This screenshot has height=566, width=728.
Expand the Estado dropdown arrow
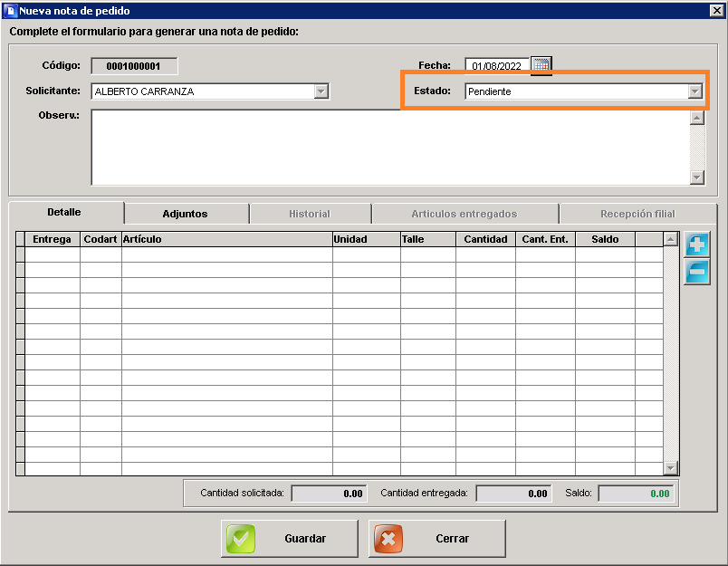click(x=694, y=91)
